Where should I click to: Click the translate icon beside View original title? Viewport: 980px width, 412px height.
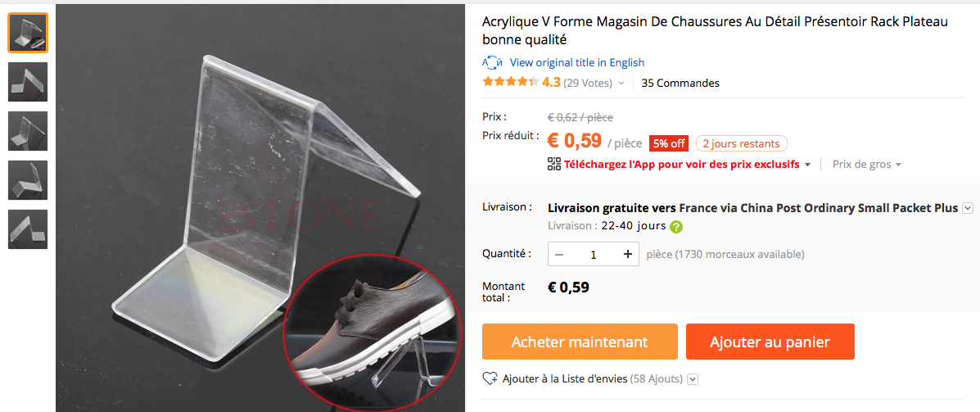(x=493, y=62)
